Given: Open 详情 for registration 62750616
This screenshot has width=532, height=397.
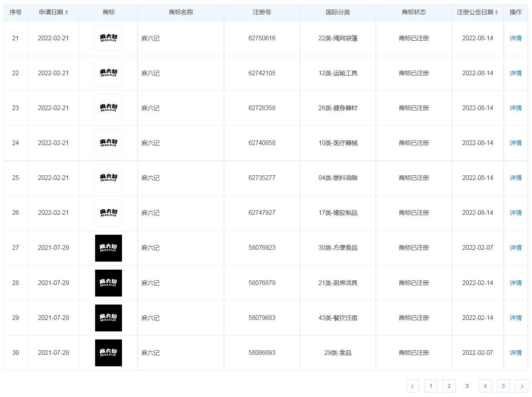Looking at the screenshot, I should click(516, 38).
